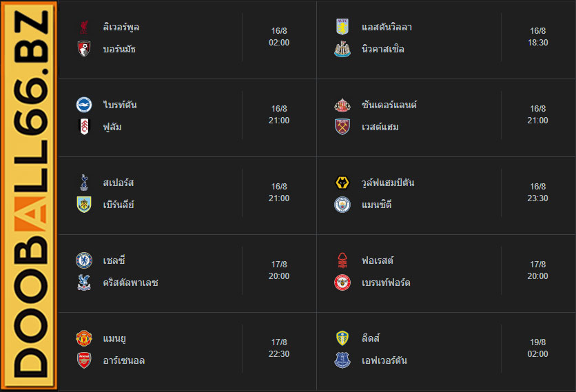Open the team name เอฟเวอร์ตัน
Image resolution: width=576 pixels, height=392 pixels.
coord(384,360)
